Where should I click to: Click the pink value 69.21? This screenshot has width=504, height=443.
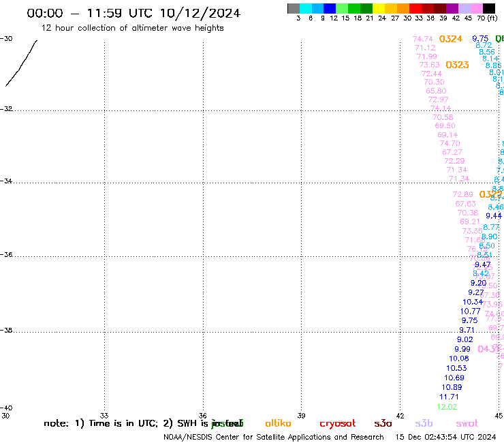click(x=470, y=221)
